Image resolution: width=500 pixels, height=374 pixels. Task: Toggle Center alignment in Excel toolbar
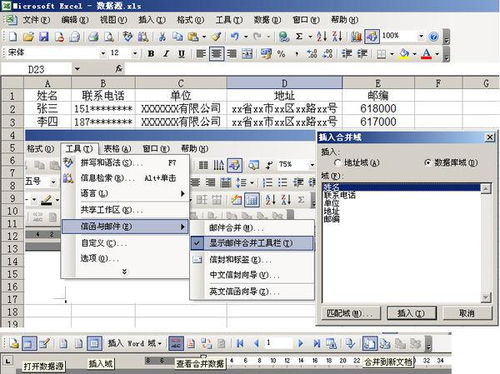coord(216,53)
